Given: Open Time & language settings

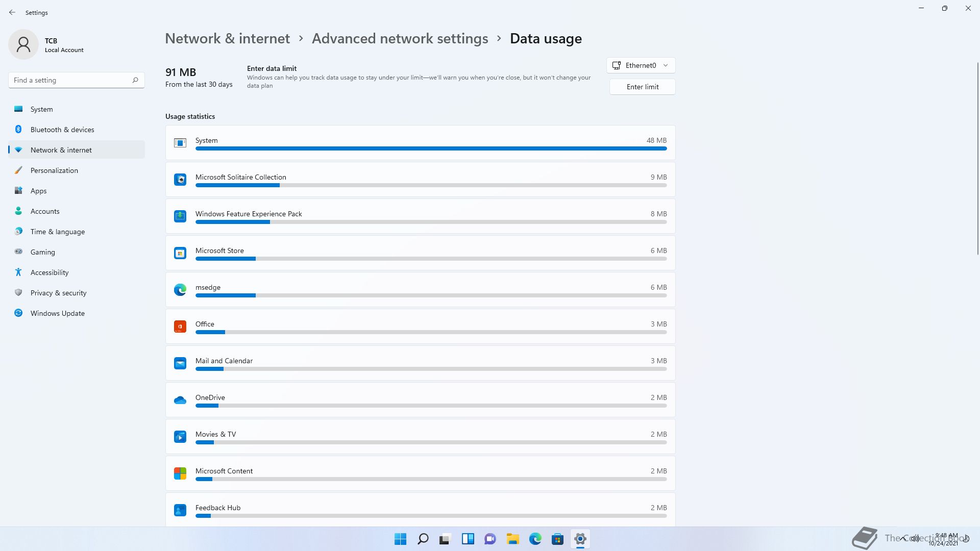Looking at the screenshot, I should pyautogui.click(x=77, y=232).
